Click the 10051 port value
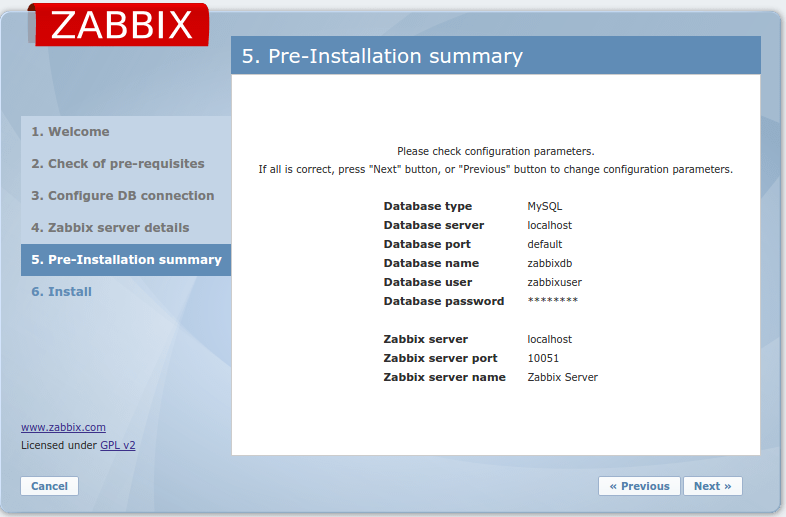The height and width of the screenshot is (517, 786). pos(543,359)
